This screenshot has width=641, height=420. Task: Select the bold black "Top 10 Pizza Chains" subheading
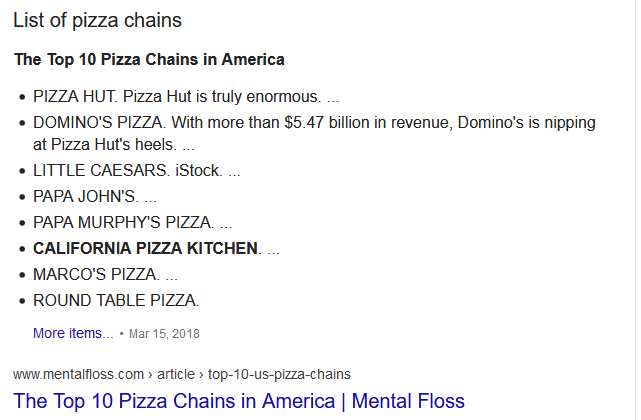[x=149, y=59]
